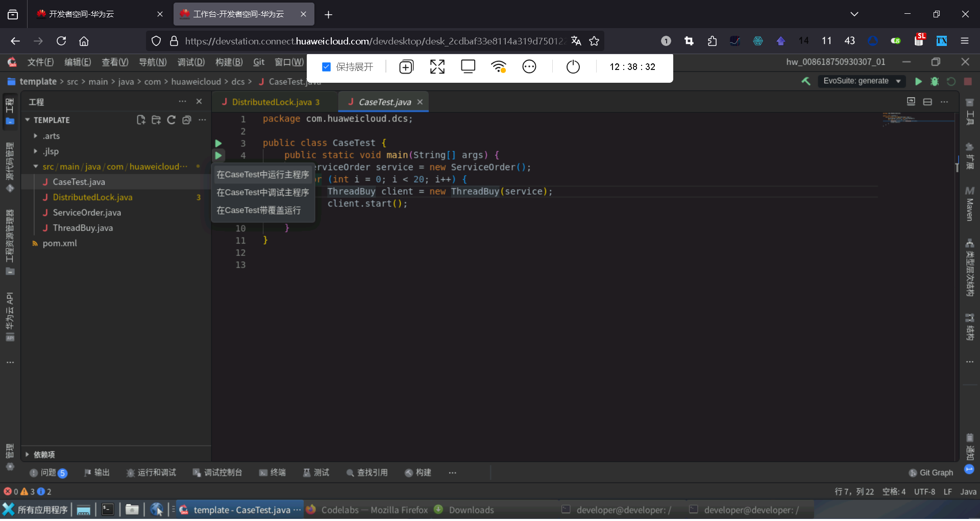The image size is (980, 521).
Task: Select 在CaseTest中运行主程序 menu entry
Action: coord(262,175)
